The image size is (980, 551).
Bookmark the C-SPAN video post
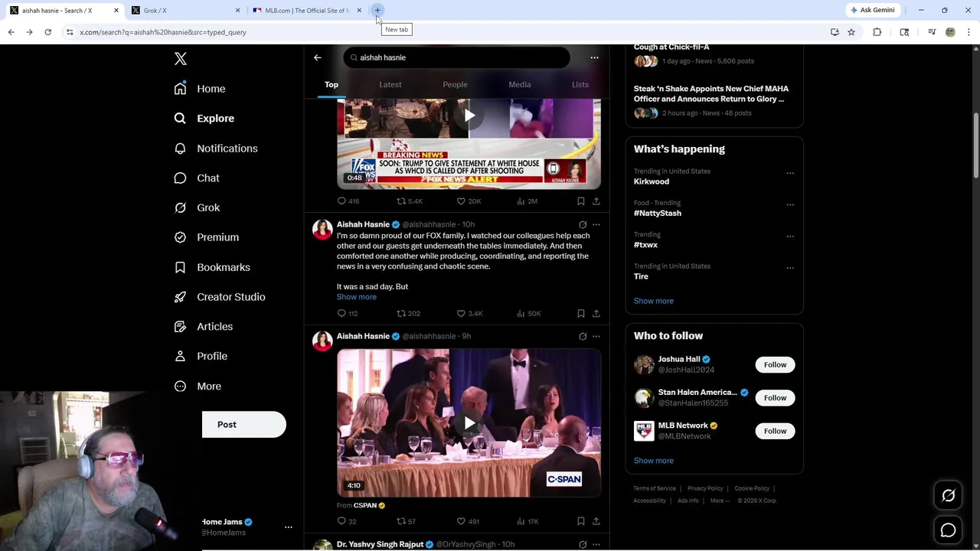click(581, 522)
